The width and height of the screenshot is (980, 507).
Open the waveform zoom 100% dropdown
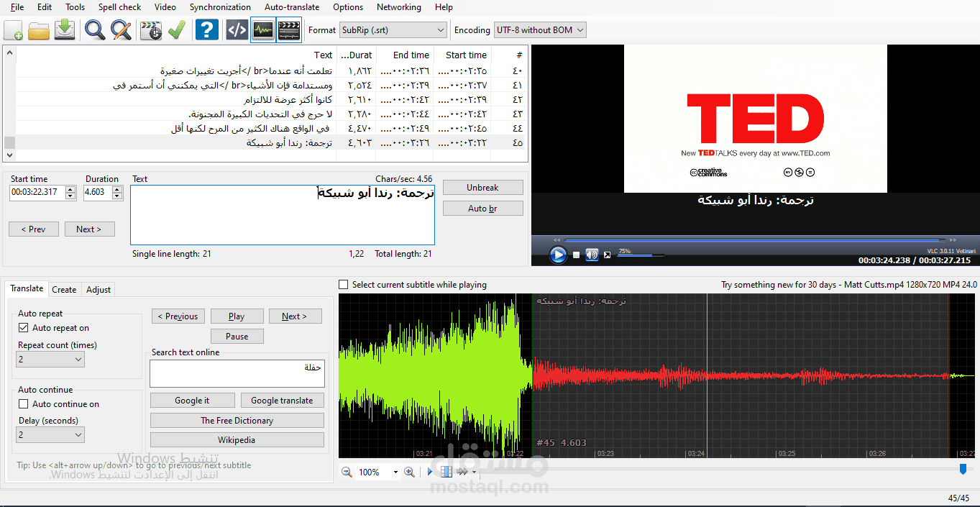click(x=395, y=472)
